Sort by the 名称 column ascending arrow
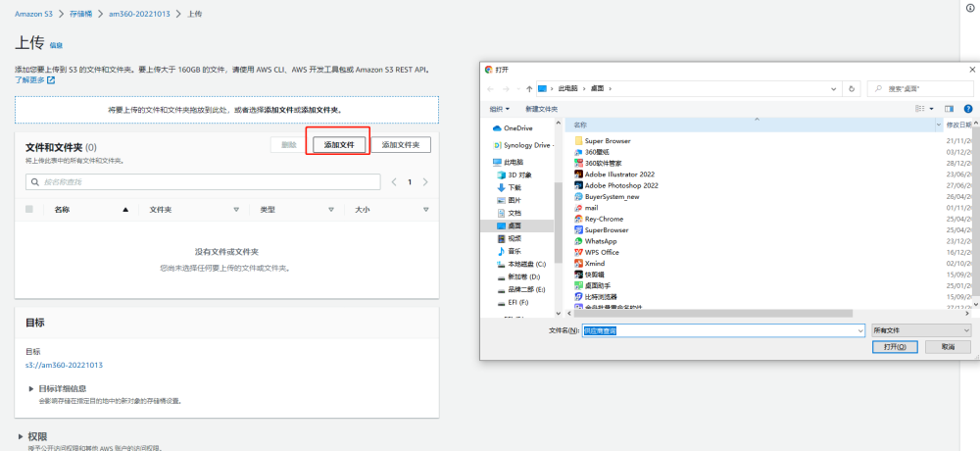The height and width of the screenshot is (451, 980). tap(125, 210)
